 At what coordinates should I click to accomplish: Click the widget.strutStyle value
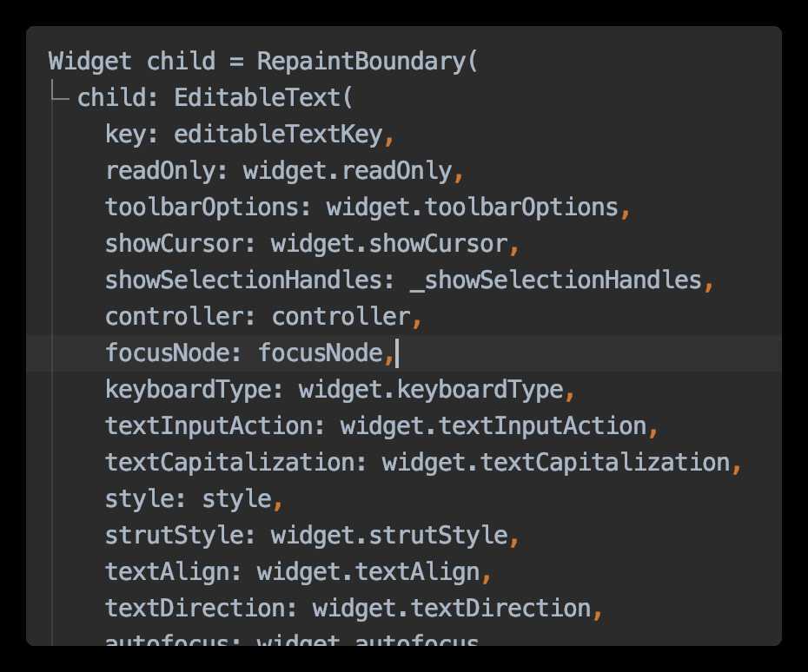389,536
